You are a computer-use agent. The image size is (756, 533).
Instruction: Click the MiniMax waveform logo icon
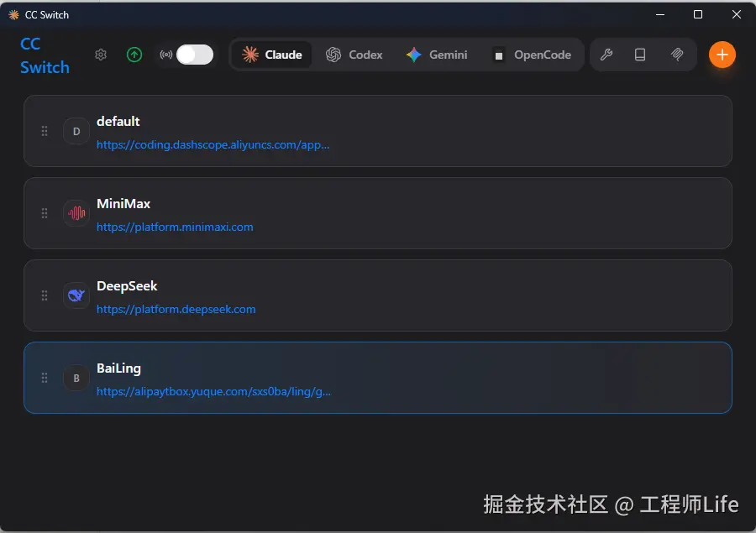click(76, 213)
